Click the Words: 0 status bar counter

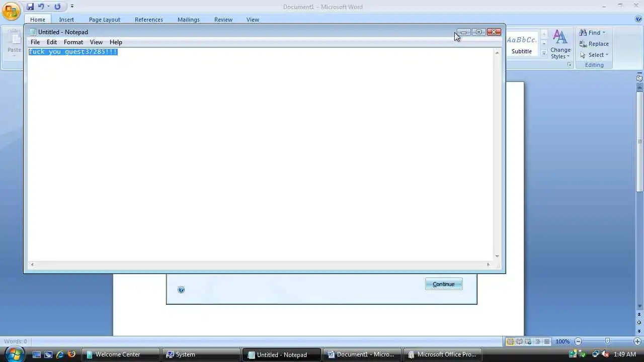(16, 341)
